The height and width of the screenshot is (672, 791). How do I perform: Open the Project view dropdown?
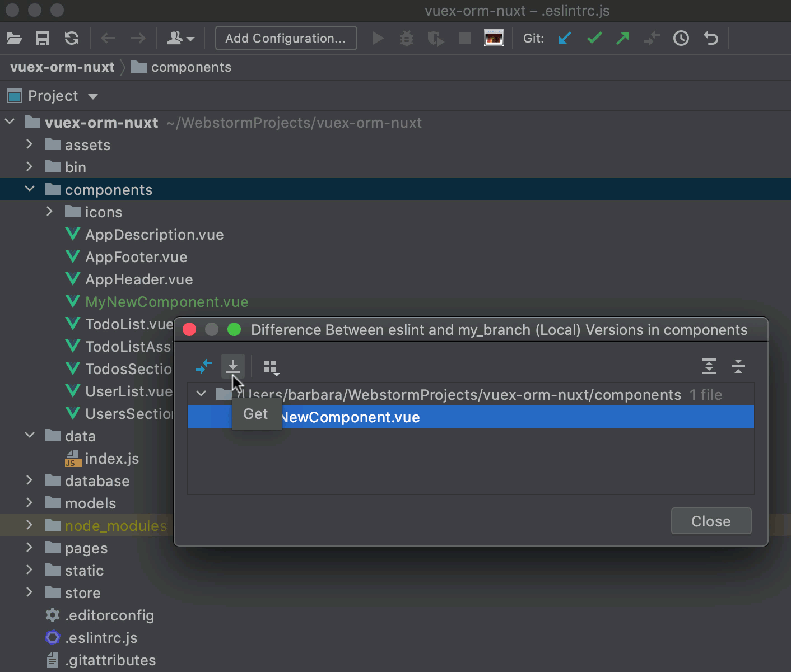[93, 96]
